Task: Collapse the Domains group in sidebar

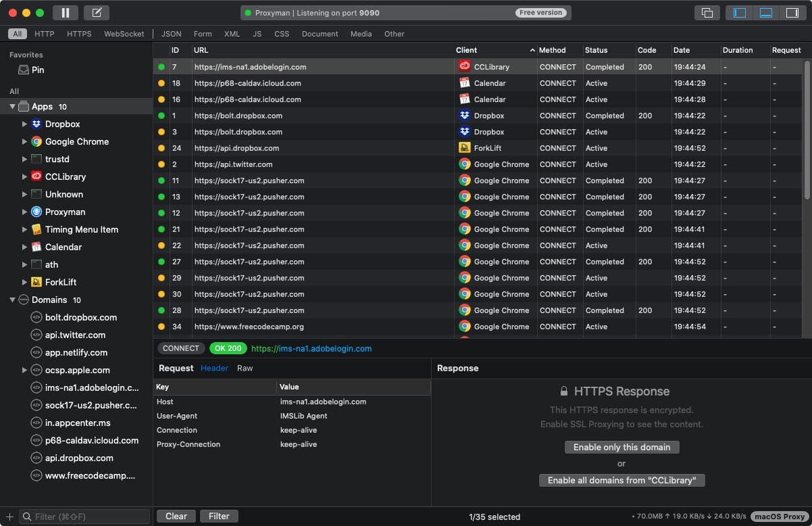Action: (x=12, y=300)
